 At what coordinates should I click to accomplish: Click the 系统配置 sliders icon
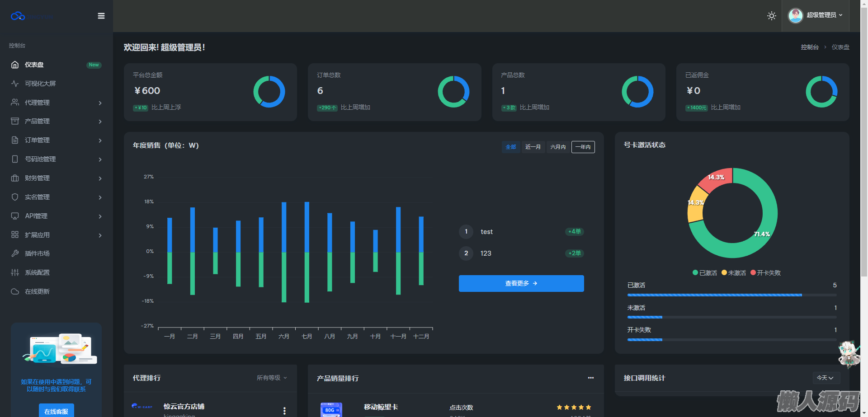pos(15,272)
